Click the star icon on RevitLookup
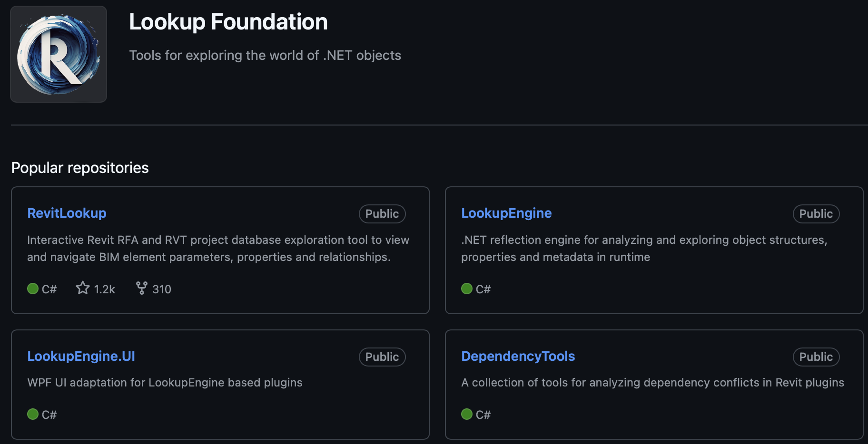 click(82, 289)
